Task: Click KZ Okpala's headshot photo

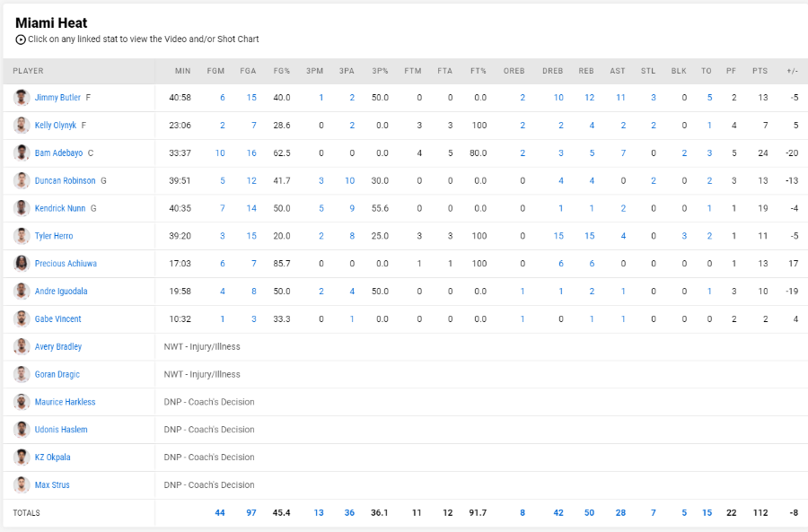Action: [x=22, y=458]
